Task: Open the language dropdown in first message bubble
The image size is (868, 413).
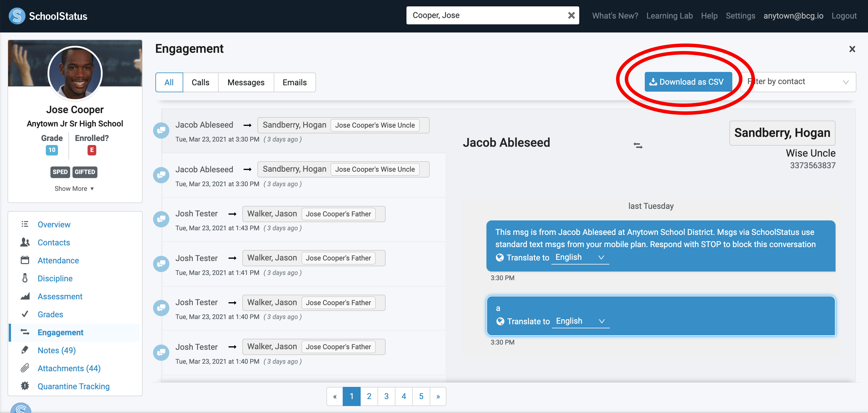Action: click(580, 258)
